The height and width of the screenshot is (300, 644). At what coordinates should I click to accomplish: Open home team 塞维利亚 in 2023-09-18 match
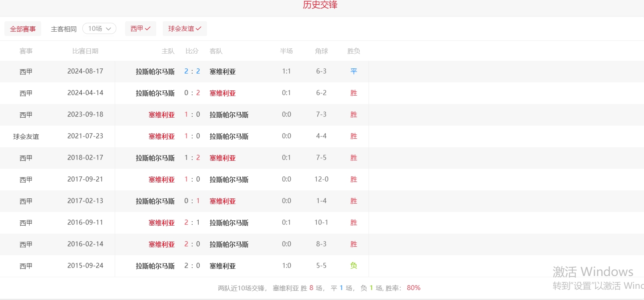[x=161, y=115]
